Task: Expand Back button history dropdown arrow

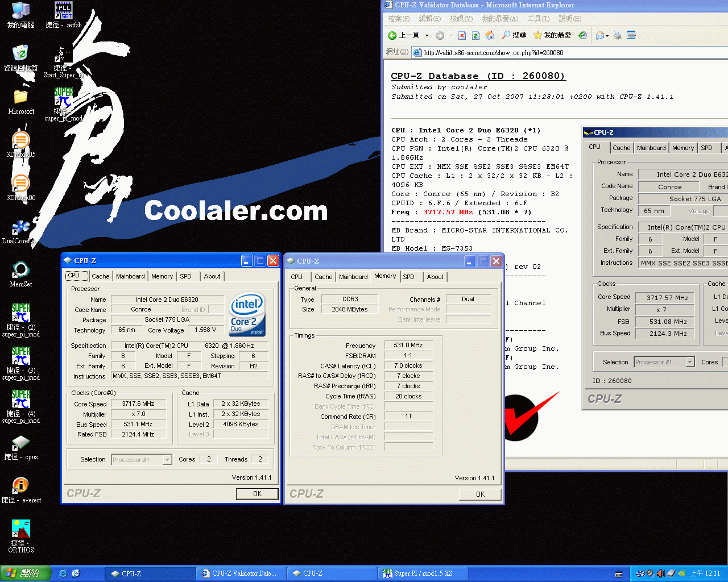Action: pyautogui.click(x=427, y=35)
